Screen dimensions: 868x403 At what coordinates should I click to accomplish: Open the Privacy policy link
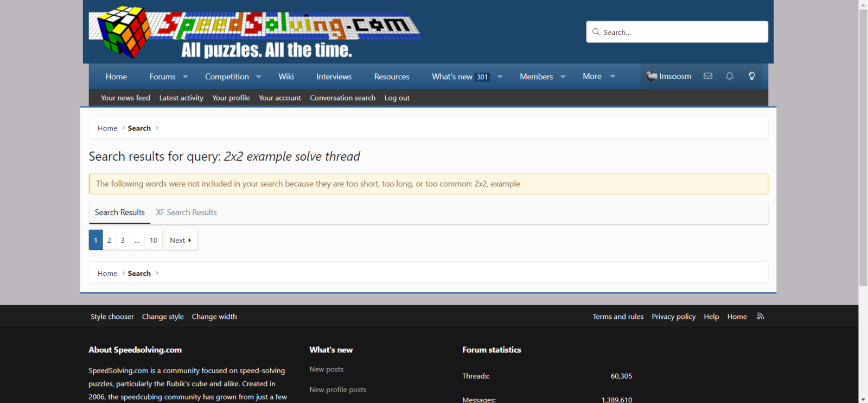click(674, 317)
